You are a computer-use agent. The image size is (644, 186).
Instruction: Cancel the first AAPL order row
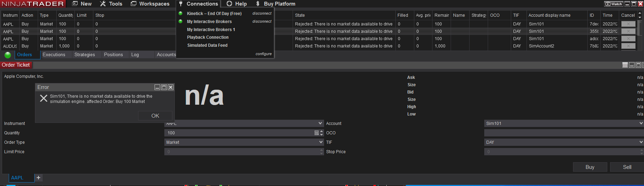point(628,24)
